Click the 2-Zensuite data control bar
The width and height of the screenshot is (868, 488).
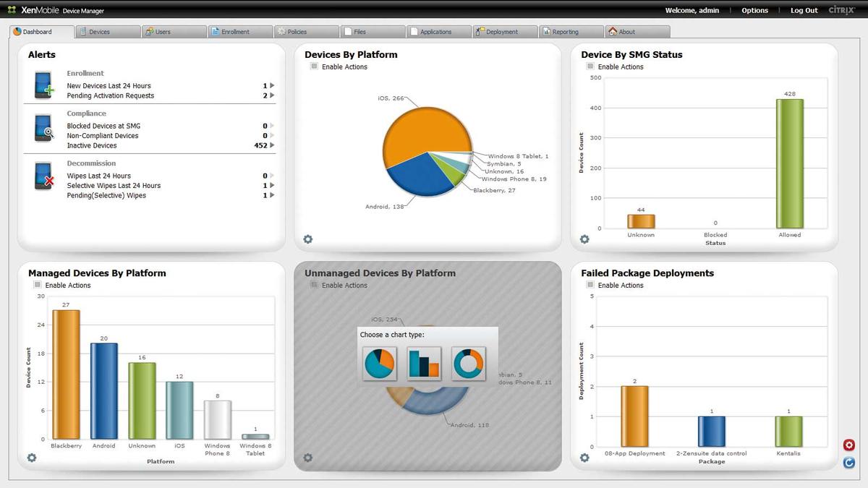712,432
